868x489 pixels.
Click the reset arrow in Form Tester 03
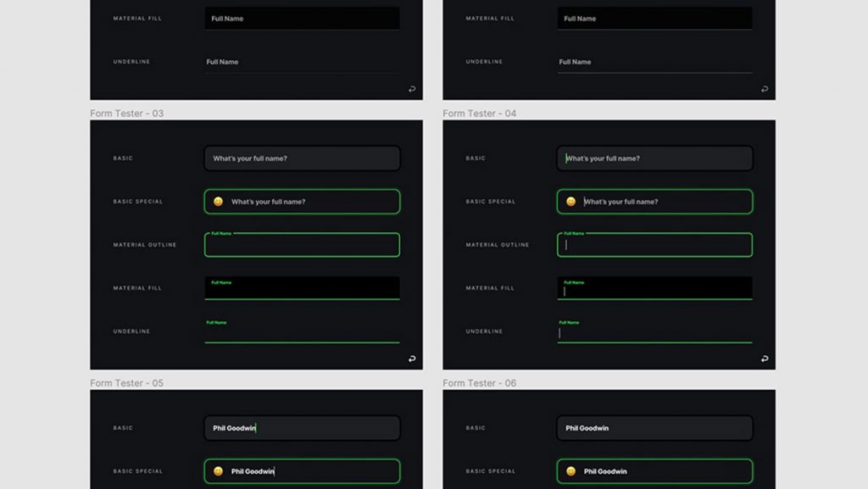click(413, 359)
